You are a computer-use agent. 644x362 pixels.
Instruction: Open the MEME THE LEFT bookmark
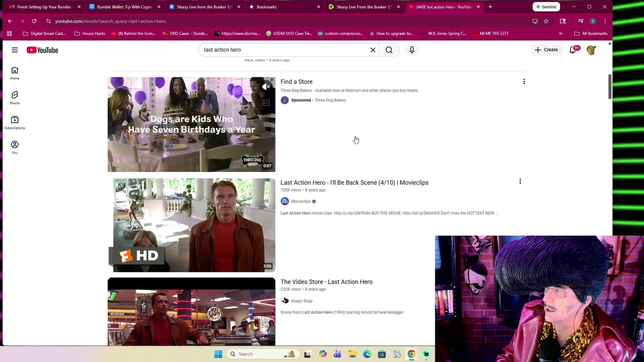(x=490, y=34)
